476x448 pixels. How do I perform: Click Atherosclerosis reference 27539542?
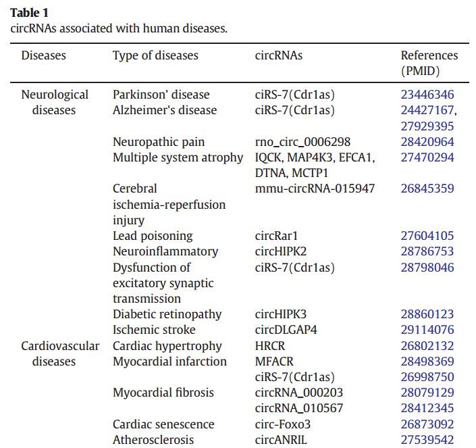point(427,440)
